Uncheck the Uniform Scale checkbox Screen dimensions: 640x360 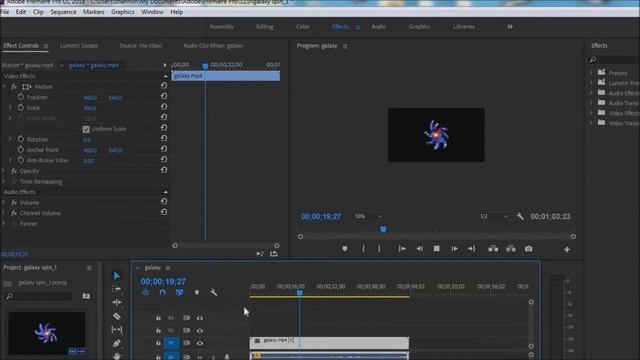86,129
